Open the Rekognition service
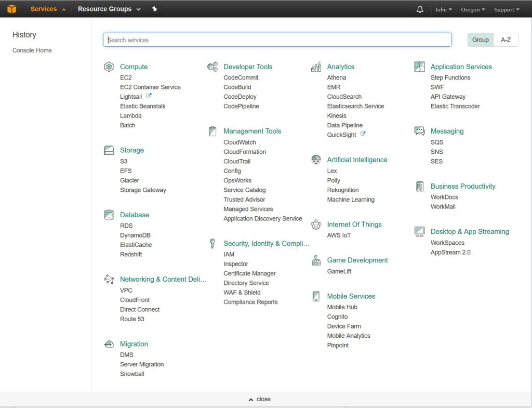 (343, 190)
